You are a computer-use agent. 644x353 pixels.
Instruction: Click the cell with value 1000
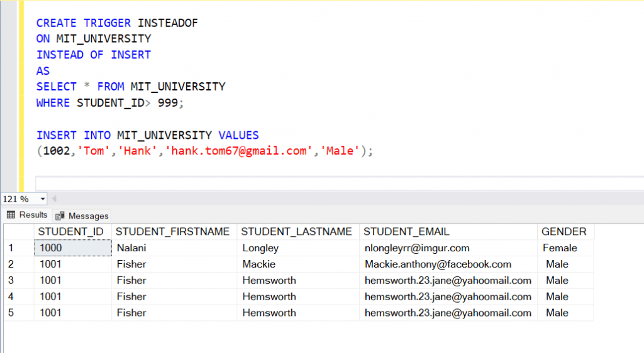(x=73, y=248)
